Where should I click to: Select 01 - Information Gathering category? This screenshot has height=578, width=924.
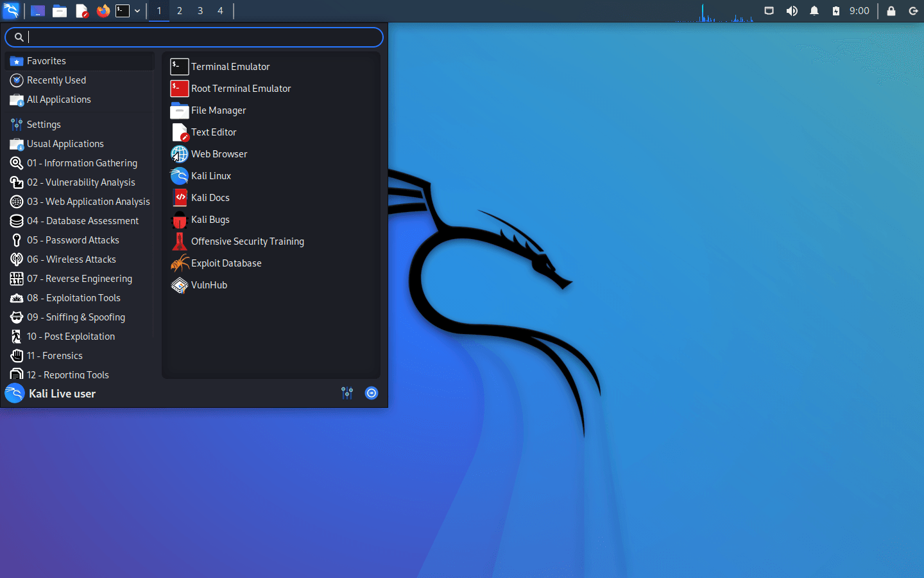[80, 163]
